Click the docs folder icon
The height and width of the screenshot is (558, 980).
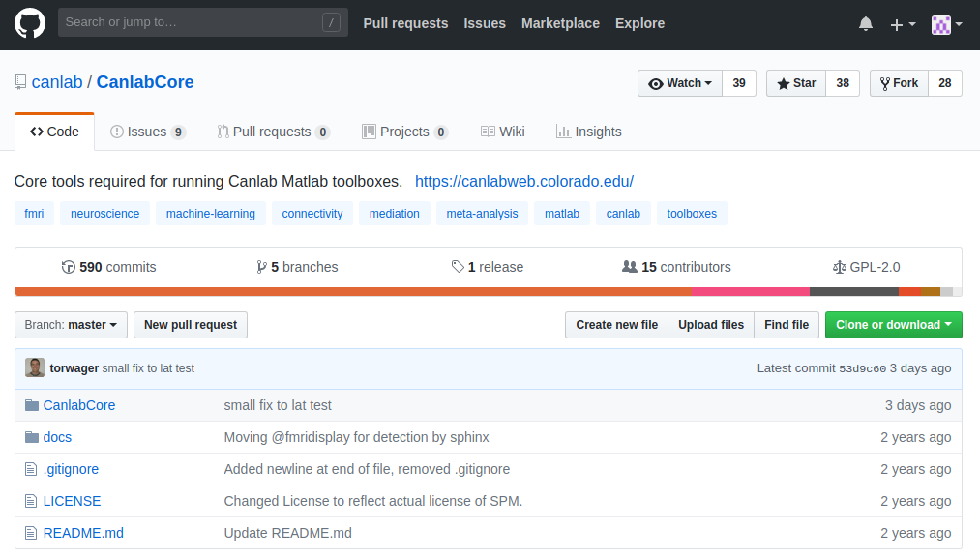click(x=32, y=437)
